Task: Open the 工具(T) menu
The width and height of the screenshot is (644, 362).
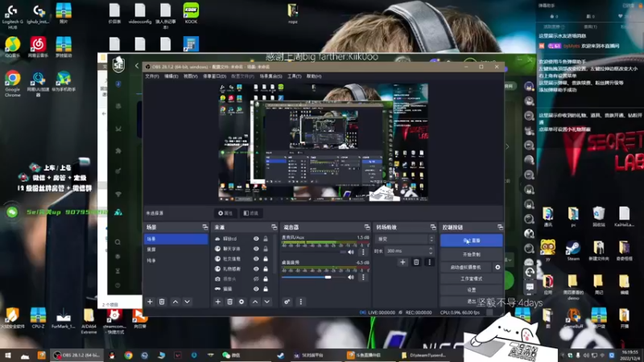Action: point(294,76)
